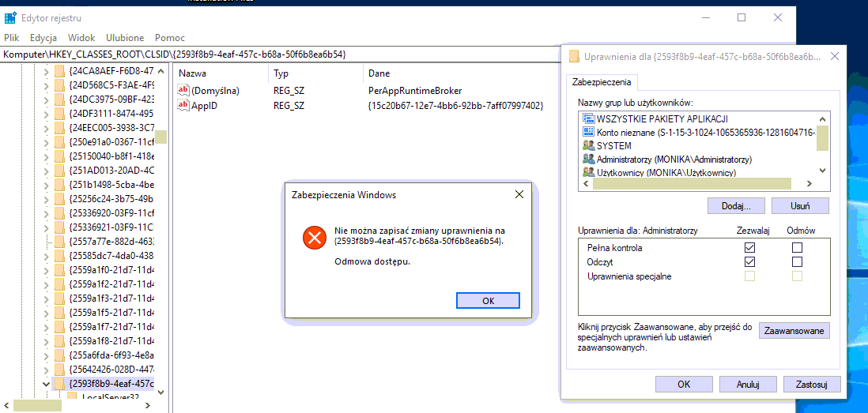Click folder icon of LocalServer32 subkey
This screenshot has height=413, width=868.
72,397
